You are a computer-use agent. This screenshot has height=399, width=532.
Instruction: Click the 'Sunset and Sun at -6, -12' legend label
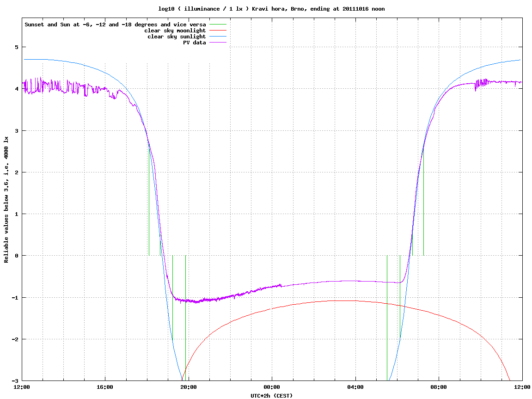tap(116, 25)
